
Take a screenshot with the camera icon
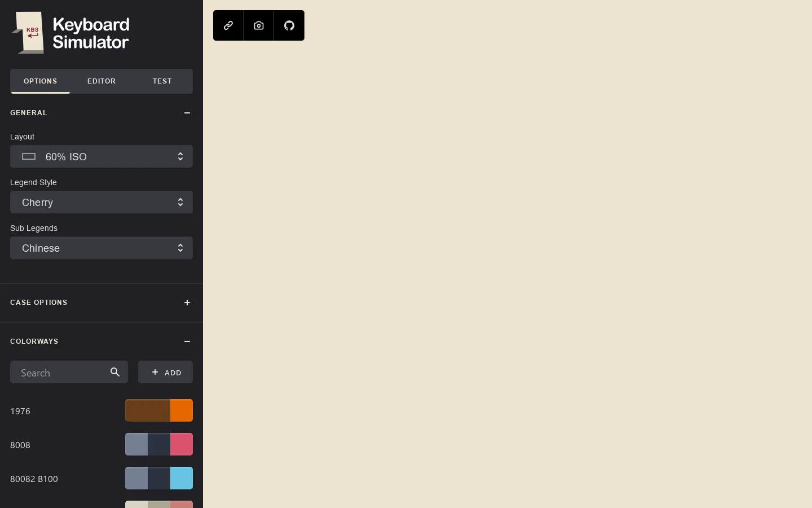pos(259,25)
